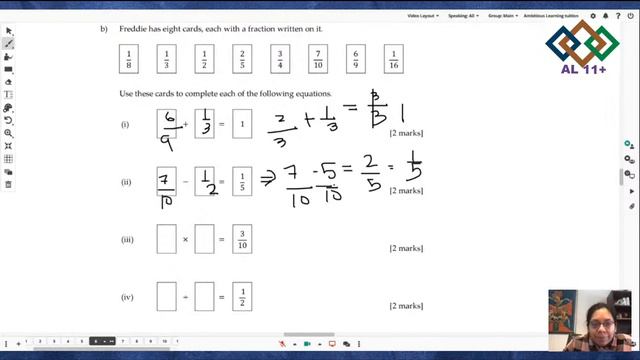The image size is (640, 360).
Task: Expand microphone options arrow
Action: click(294, 344)
